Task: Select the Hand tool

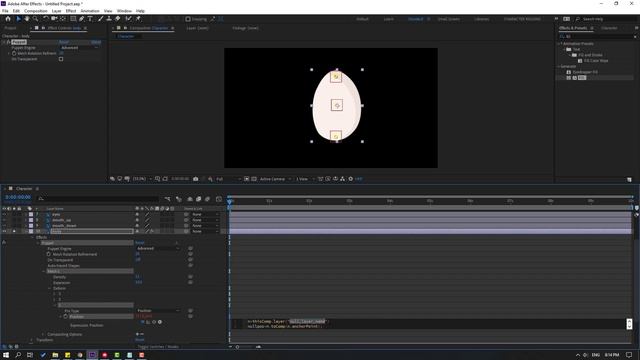Action: point(27,19)
